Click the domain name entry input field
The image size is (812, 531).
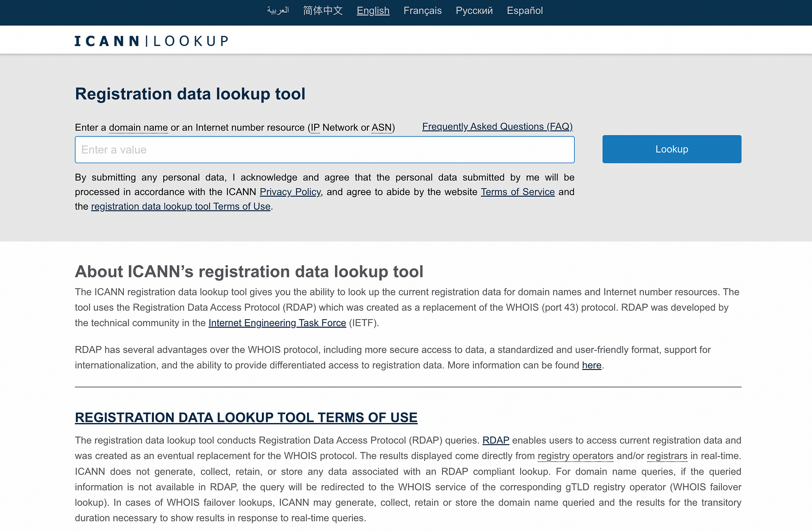324,149
